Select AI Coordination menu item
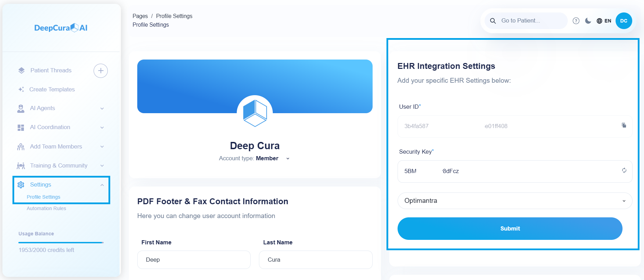This screenshot has width=644, height=280. (50, 127)
